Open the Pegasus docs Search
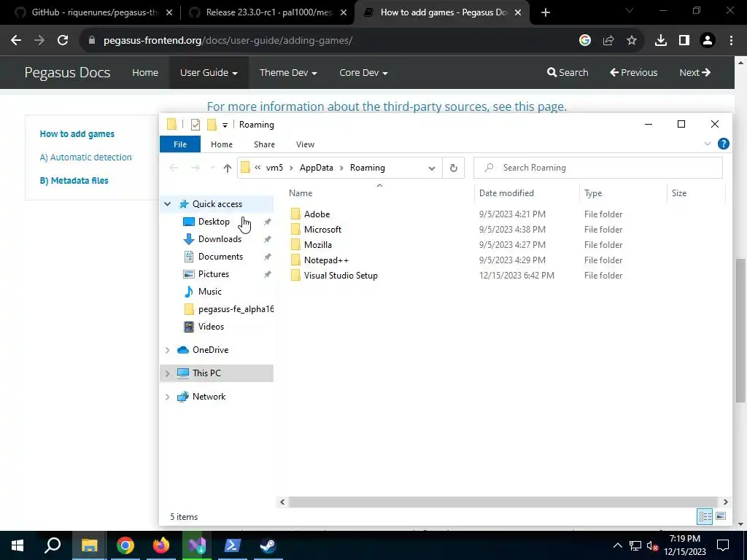Viewport: 747px width, 560px height. [568, 72]
